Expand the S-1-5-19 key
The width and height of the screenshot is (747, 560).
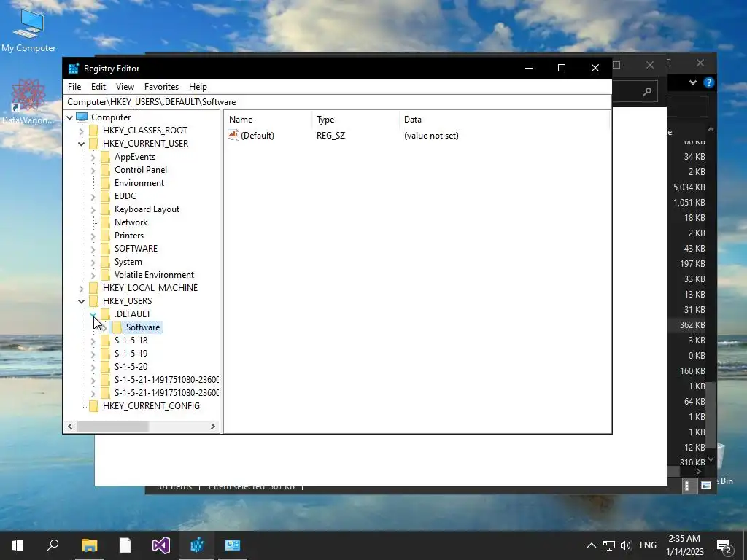[93, 354]
